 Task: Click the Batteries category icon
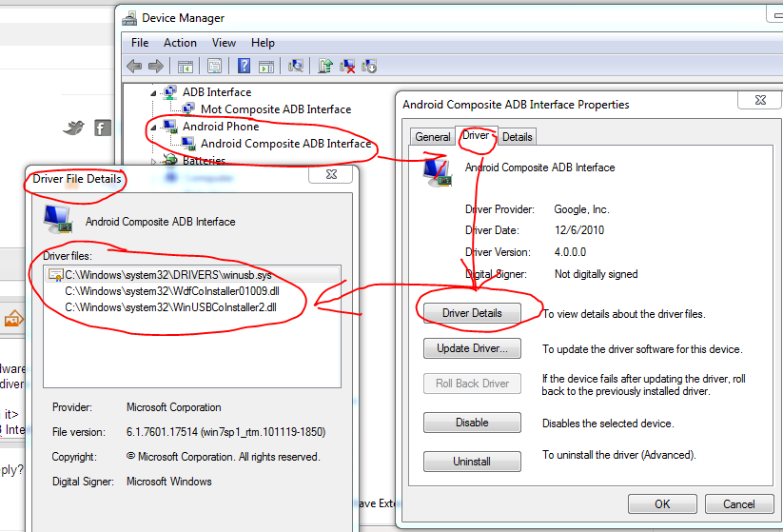tap(170, 160)
